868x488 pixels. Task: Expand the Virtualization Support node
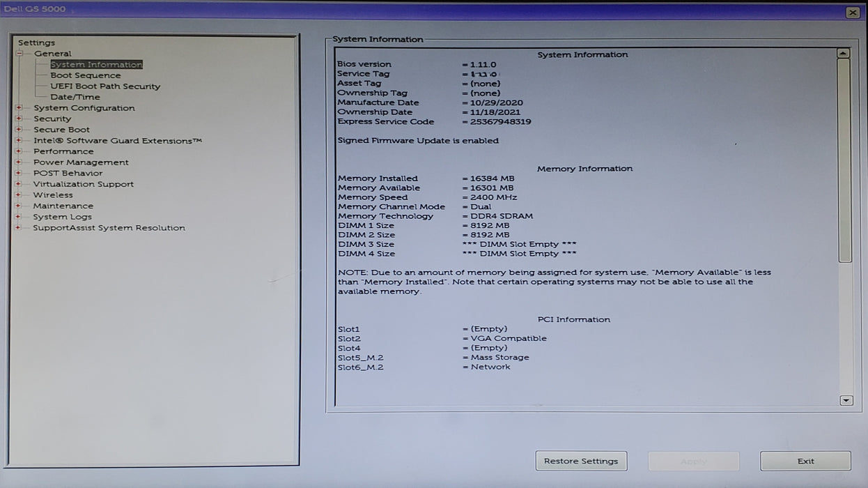pyautogui.click(x=19, y=184)
